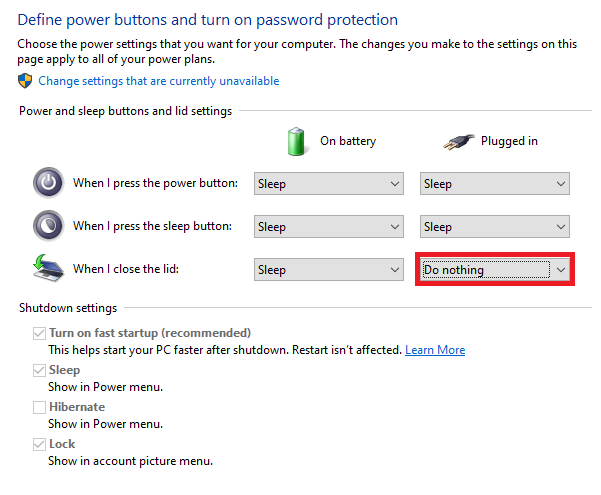The image size is (601, 495).
Task: Click the green battery icon
Action: click(296, 141)
